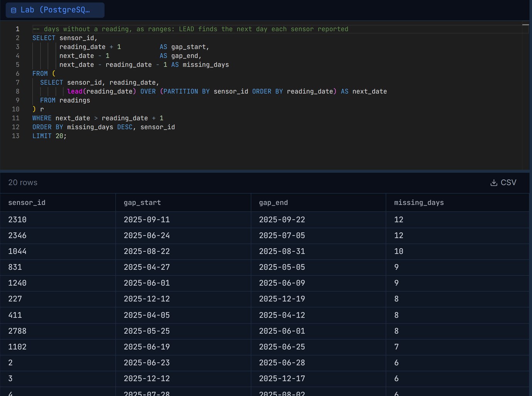Click line number 13 in the gutter
Image resolution: width=532 pixels, height=396 pixels.
tap(15, 136)
